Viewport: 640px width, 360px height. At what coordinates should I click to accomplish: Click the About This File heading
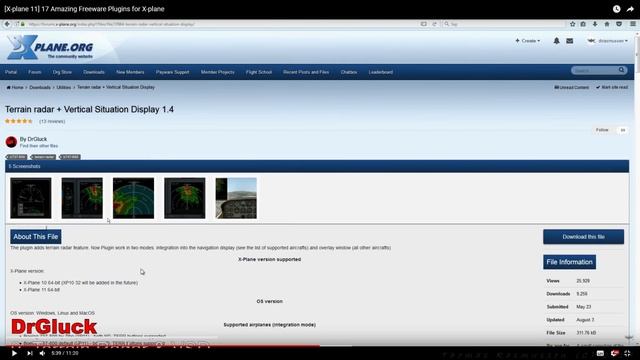click(36, 237)
